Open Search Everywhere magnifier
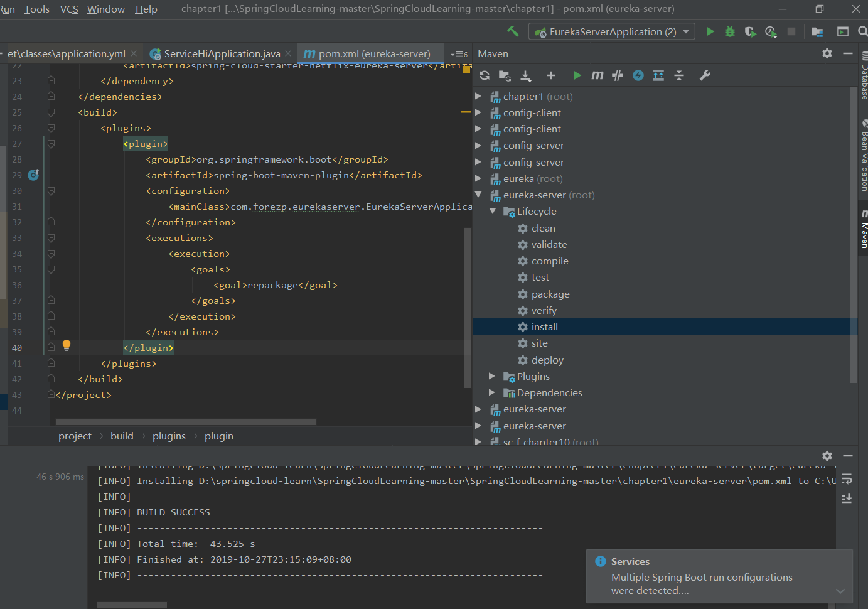This screenshot has height=609, width=868. tap(862, 31)
